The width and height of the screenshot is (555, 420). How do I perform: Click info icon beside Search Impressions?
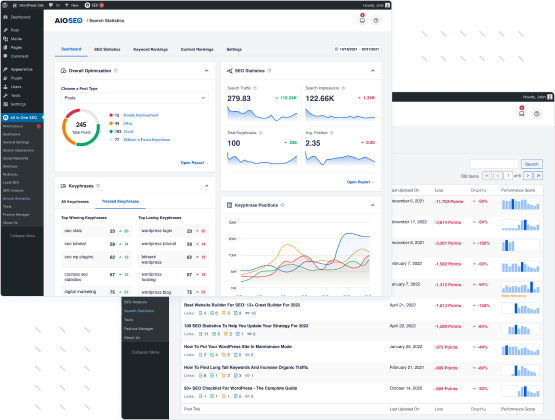pyautogui.click(x=343, y=88)
